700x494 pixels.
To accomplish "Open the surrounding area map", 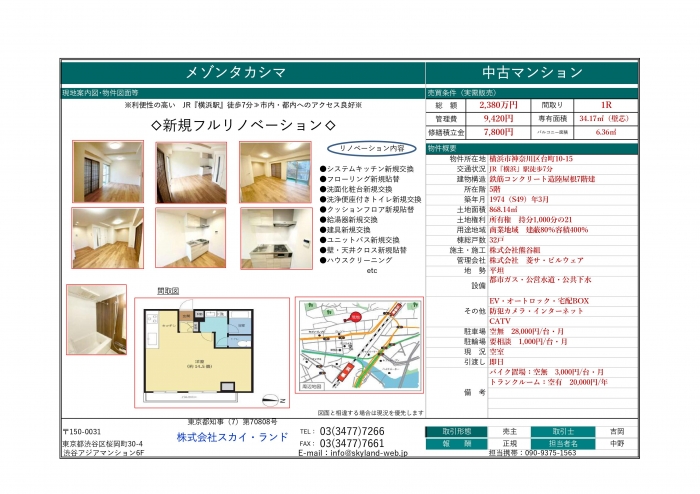I will pos(359,345).
